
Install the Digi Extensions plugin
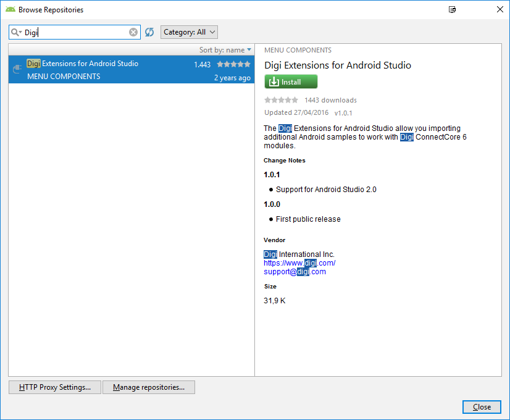click(291, 82)
